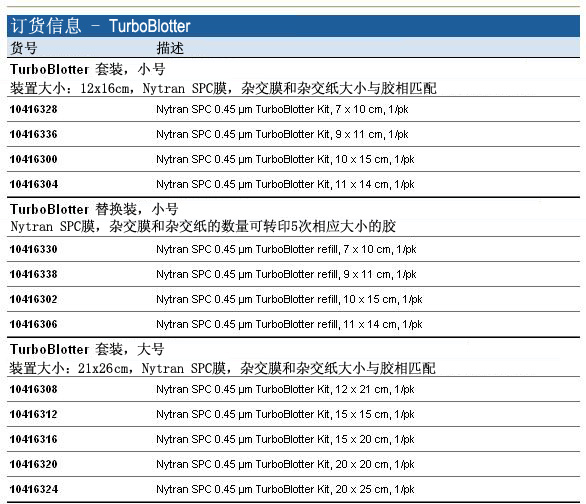Image resolution: width=586 pixels, height=504 pixels.
Task: Select catalog number 10416320
Action: 33,464
